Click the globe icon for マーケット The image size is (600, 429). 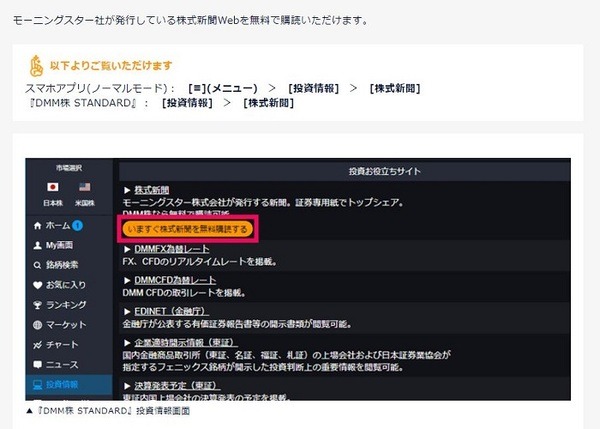[38, 325]
